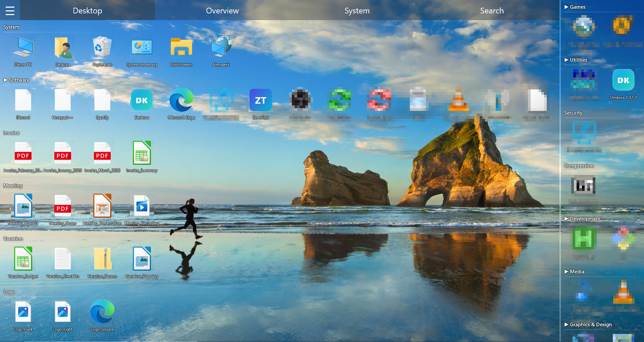Open the Search tab
The image size is (644, 342).
[492, 10]
